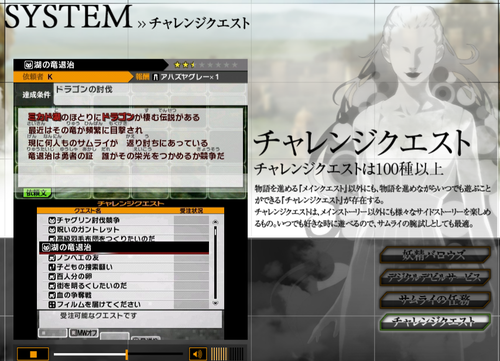Open the デジタルデビルサービス section
This screenshot has width=500, height=361.
(x=435, y=278)
